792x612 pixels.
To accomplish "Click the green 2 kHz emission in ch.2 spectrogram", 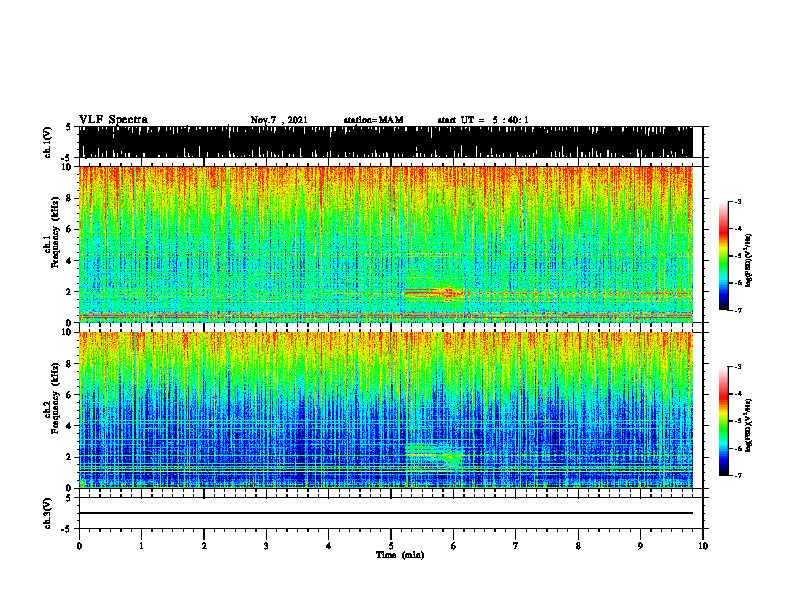I will (x=434, y=456).
